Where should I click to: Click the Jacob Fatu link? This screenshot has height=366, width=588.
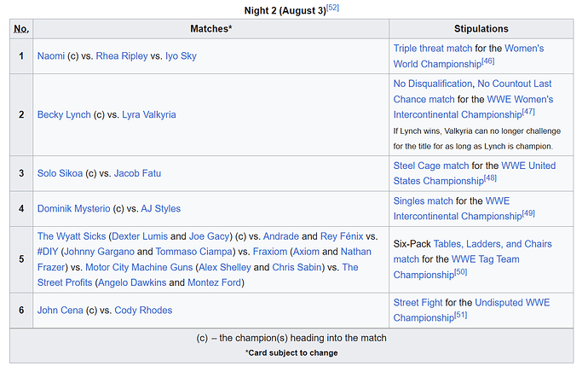(137, 173)
